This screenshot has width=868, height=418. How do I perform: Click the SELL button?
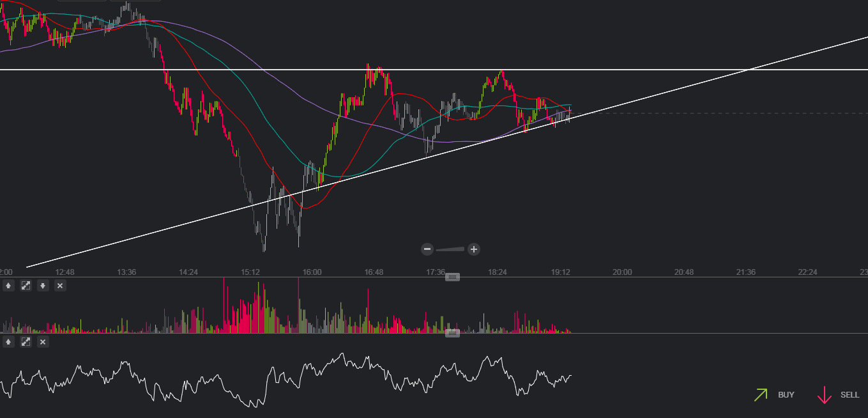click(839, 395)
